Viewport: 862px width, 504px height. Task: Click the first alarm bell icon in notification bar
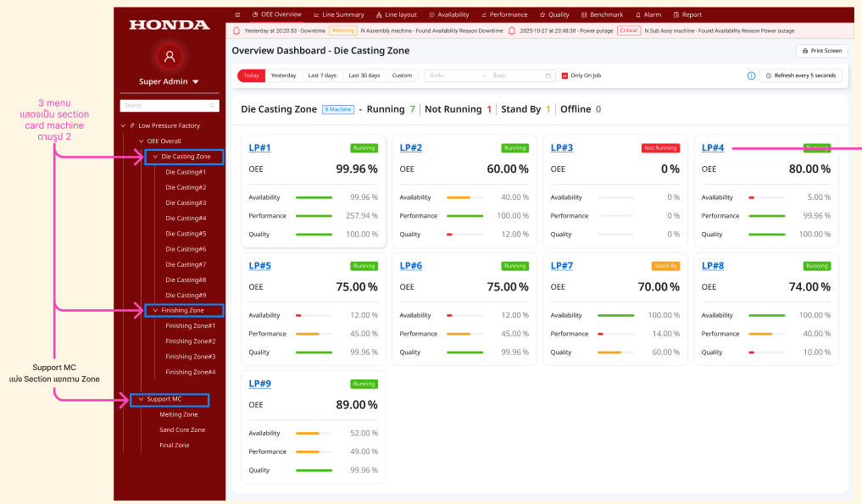236,30
